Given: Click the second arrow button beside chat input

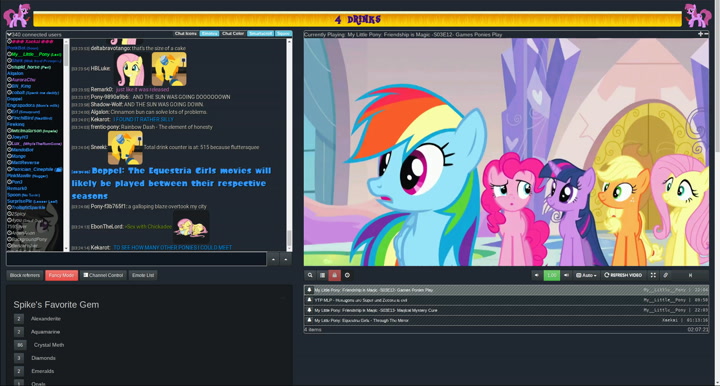Looking at the screenshot, I should pos(286,259).
